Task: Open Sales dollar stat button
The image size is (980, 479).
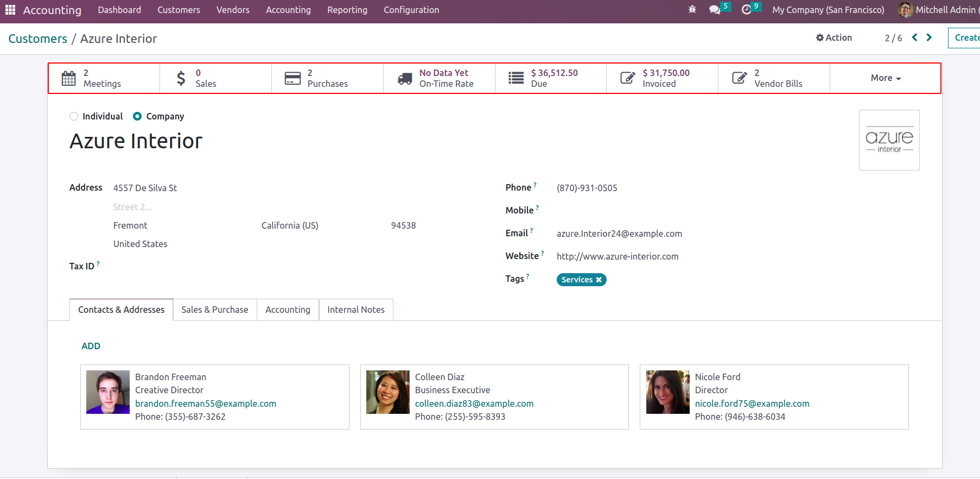Action: (x=216, y=78)
